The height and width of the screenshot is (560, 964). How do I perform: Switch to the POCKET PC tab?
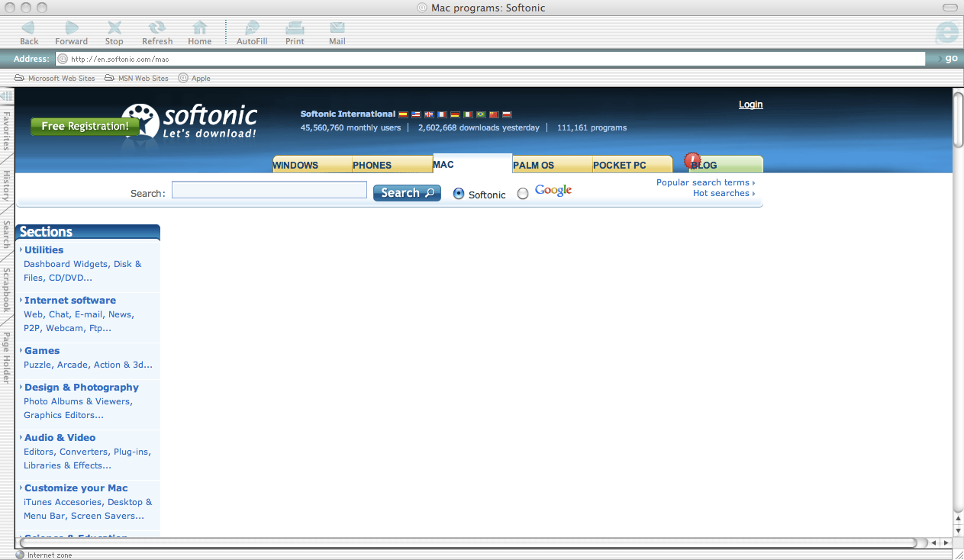point(633,165)
